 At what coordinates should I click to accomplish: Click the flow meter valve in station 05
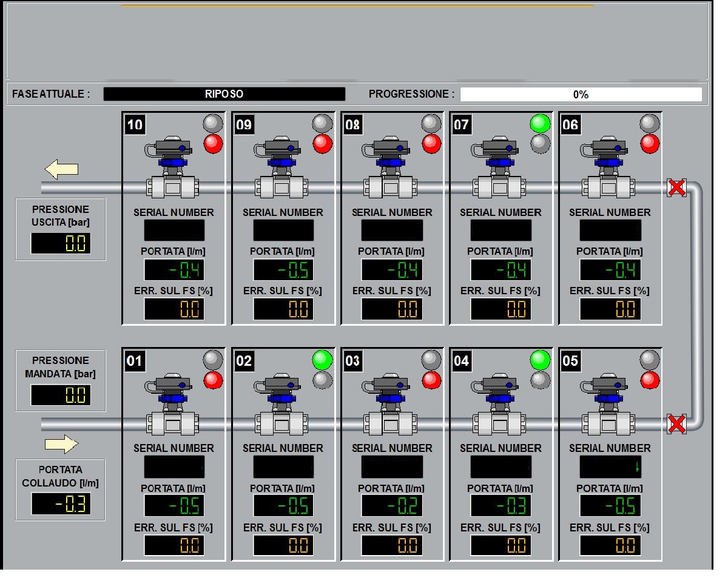pyautogui.click(x=607, y=404)
